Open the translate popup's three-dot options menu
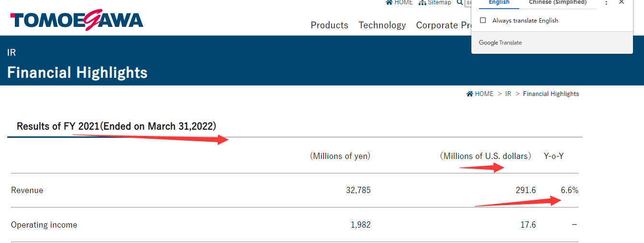The image size is (644, 243). (x=607, y=2)
